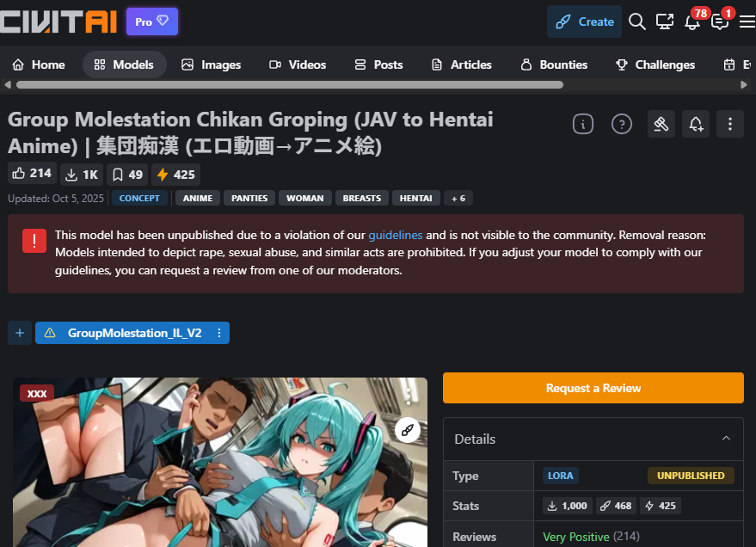This screenshot has width=756, height=547.
Task: Switch to the Images tab
Action: [x=212, y=65]
